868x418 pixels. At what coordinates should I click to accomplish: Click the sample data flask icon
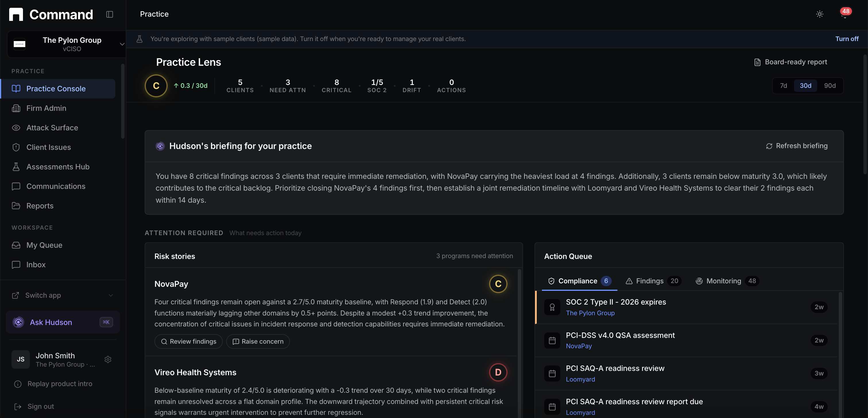click(139, 39)
